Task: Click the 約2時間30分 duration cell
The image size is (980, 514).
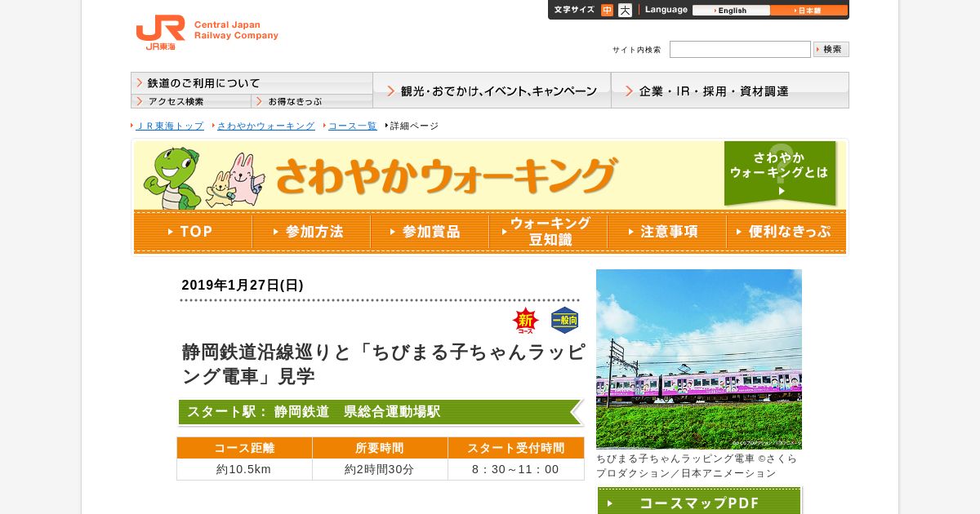Action: click(x=380, y=469)
